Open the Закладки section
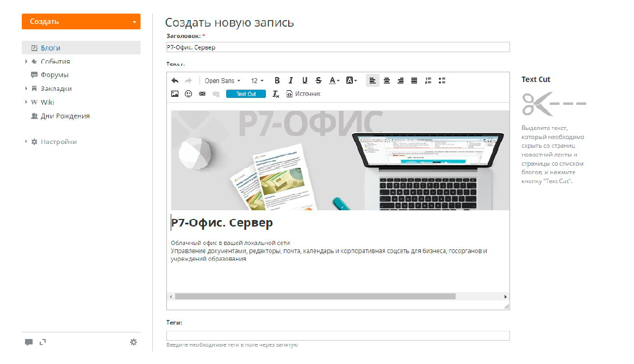This screenshot has width=634, height=364. [56, 89]
